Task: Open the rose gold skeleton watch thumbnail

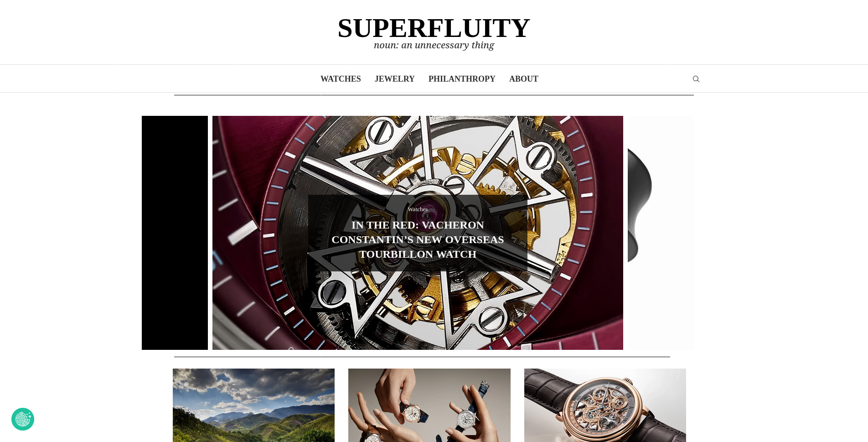Action: (x=605, y=405)
